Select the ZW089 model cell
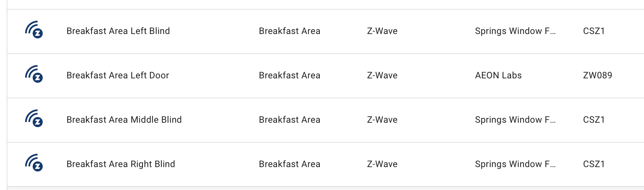Image resolution: width=644 pixels, height=190 pixels. (x=597, y=75)
